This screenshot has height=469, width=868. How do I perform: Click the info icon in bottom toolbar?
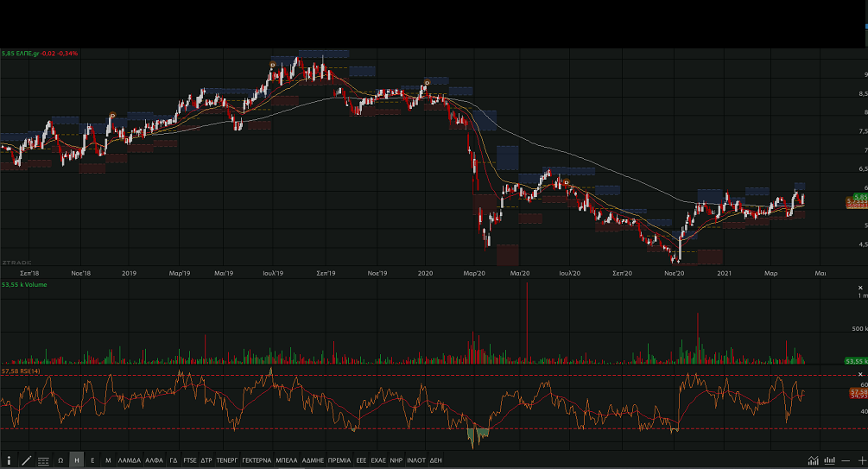point(10,460)
